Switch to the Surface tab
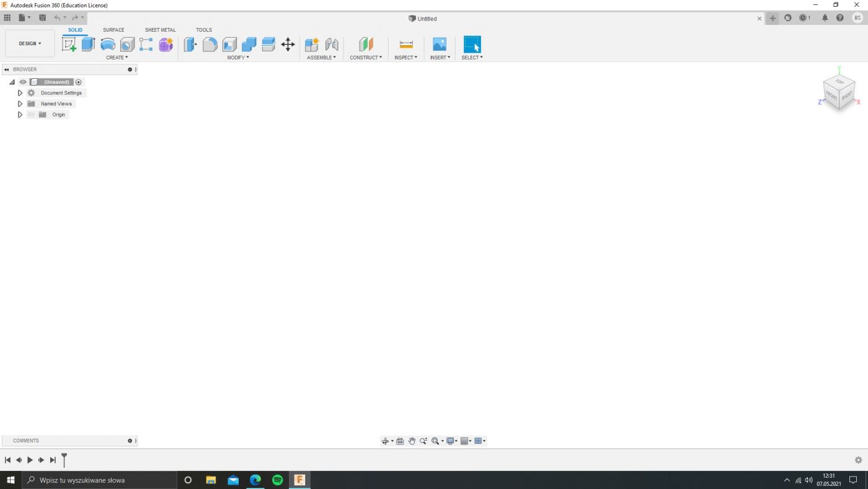The height and width of the screenshot is (489, 868). pyautogui.click(x=113, y=30)
